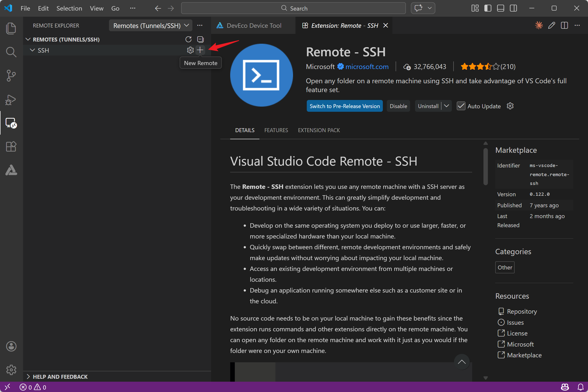The image size is (588, 392).
Task: Close Extension: Remote - SSH tab
Action: coord(386,25)
